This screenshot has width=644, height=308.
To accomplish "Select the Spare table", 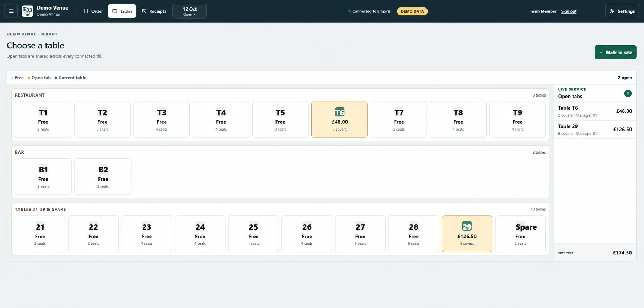I will pyautogui.click(x=520, y=234).
